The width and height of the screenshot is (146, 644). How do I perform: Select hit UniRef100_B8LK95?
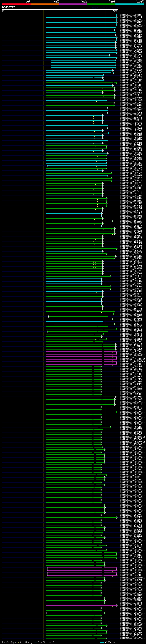tap(131, 72)
